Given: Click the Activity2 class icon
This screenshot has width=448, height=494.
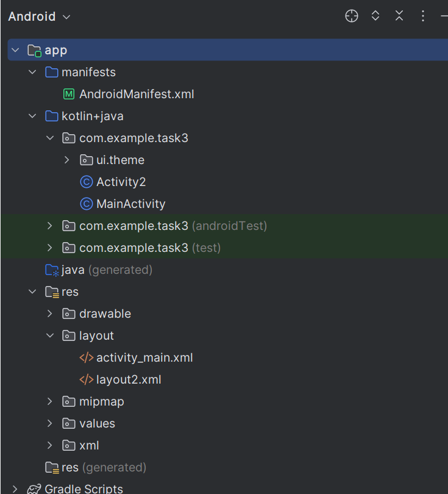Looking at the screenshot, I should [x=87, y=182].
